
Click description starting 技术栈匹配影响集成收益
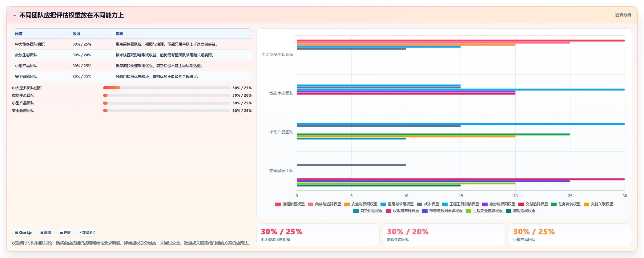[x=165, y=55]
